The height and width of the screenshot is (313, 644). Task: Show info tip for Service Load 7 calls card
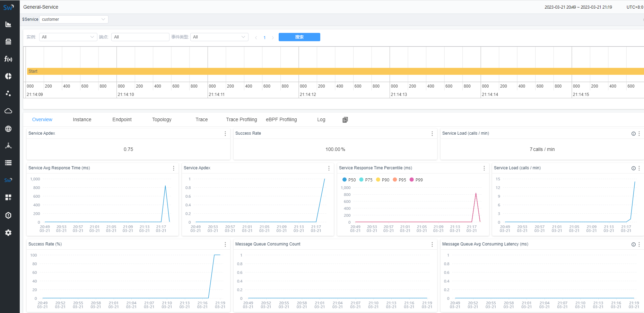pos(634,134)
